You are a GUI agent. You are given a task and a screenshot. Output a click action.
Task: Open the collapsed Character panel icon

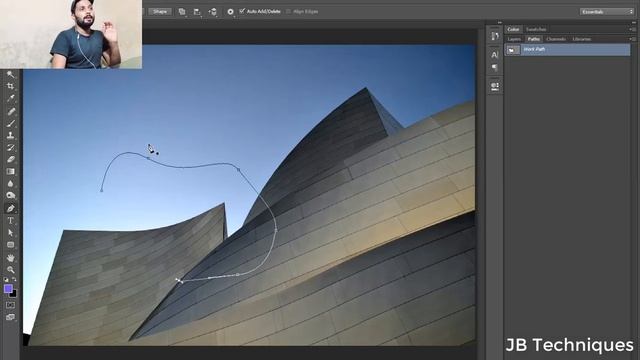pos(495,55)
